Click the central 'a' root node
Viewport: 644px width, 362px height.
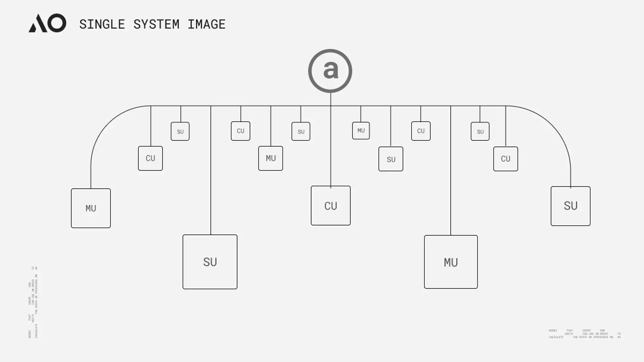point(330,70)
